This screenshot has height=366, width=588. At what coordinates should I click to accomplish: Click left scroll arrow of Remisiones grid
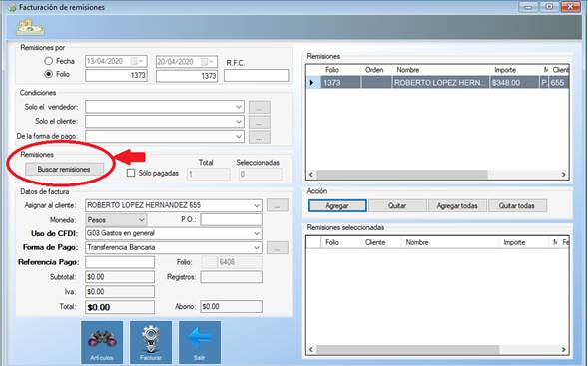pyautogui.click(x=311, y=175)
